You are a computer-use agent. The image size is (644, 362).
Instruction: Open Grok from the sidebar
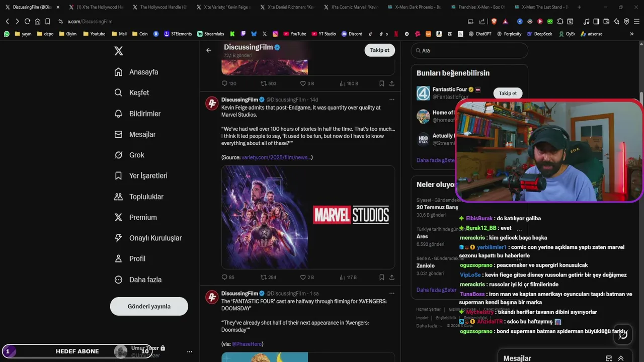point(129,155)
